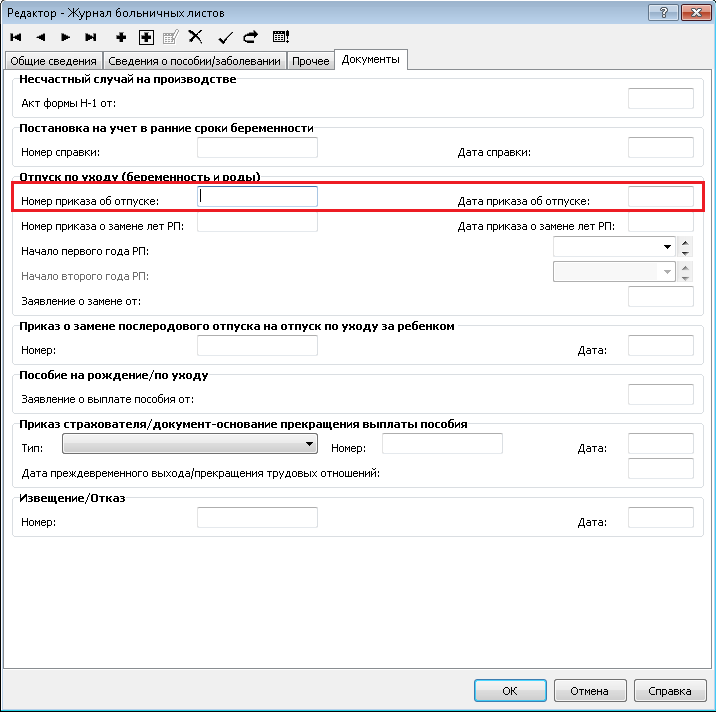This screenshot has width=716, height=712.
Task: Click the 'Отмена' button
Action: click(x=589, y=691)
